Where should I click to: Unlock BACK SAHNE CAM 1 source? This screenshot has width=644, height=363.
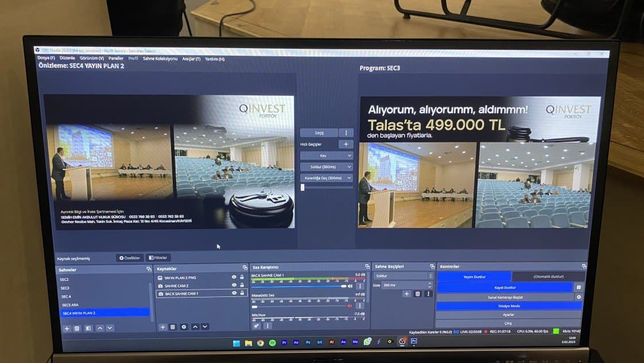point(242,293)
